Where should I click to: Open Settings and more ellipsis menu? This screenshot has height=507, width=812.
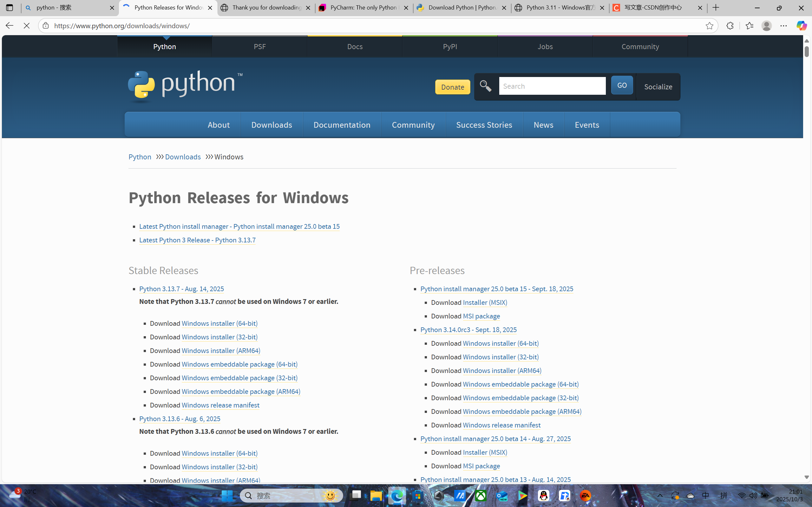783,26
